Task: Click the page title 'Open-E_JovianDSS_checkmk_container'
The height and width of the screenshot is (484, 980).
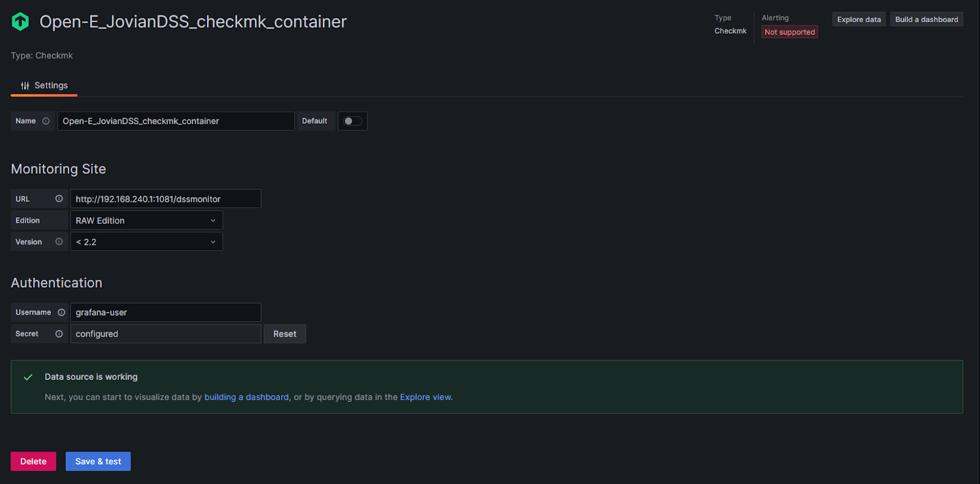Action: tap(193, 21)
